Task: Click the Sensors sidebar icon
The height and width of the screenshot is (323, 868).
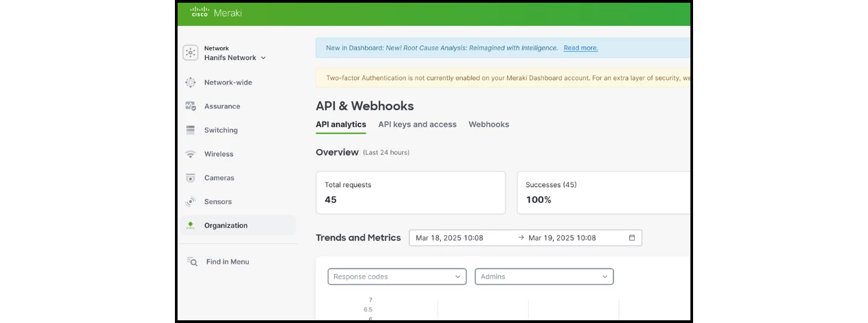Action: [x=190, y=202]
